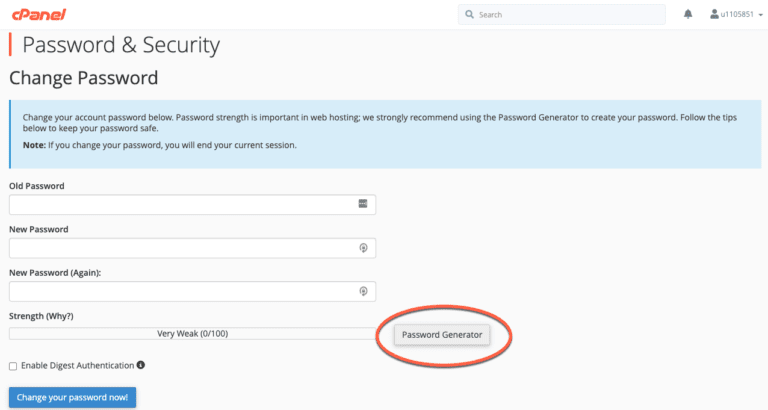Viewport: 768px width, 410px height.
Task: Click the Change Password heading
Action: coord(84,78)
